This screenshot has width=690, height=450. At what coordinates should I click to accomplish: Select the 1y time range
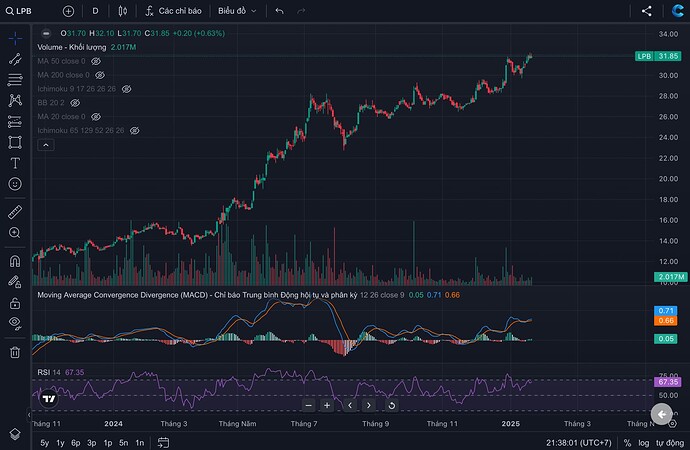click(x=60, y=442)
